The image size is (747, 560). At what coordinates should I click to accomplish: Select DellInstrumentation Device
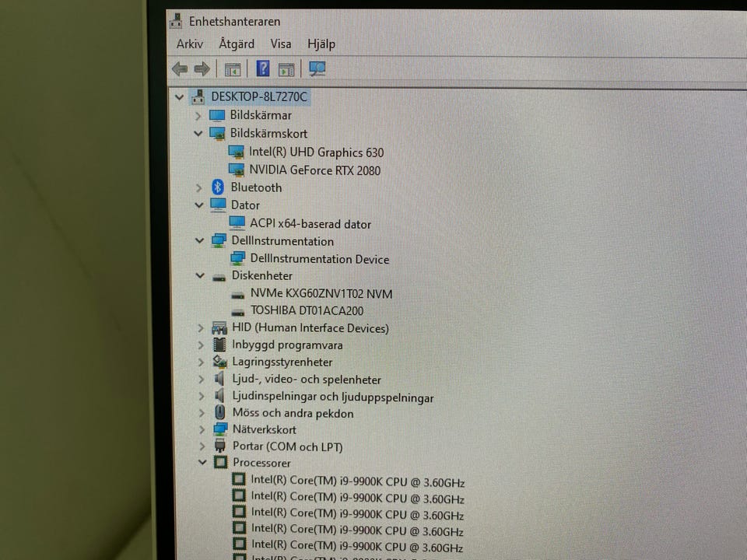(320, 258)
